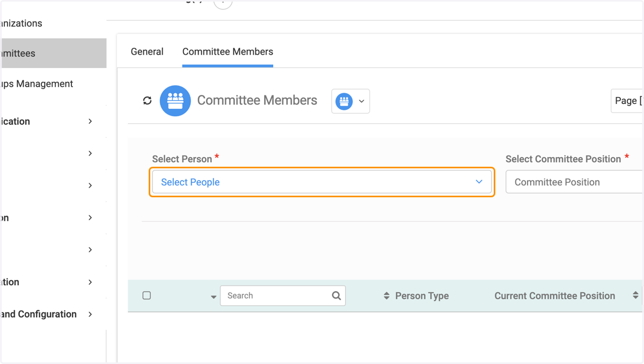Open the Committee Position dropdown
The image size is (644, 364).
[575, 182]
